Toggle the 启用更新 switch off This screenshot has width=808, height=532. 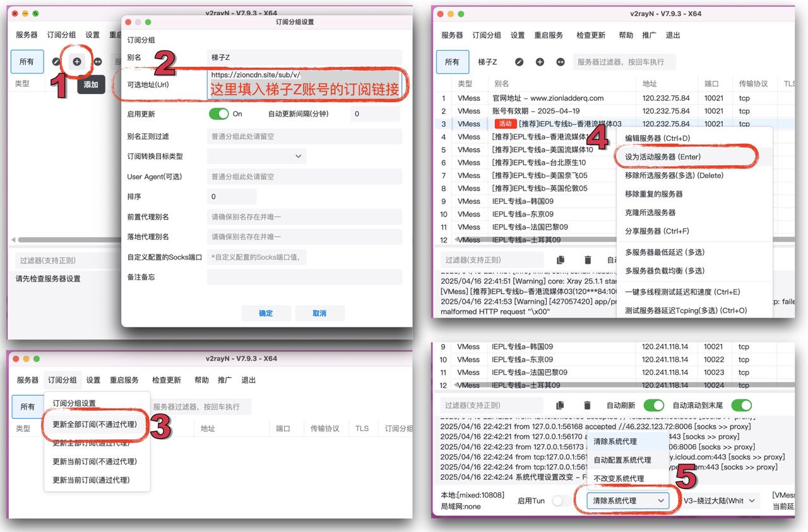pos(218,114)
